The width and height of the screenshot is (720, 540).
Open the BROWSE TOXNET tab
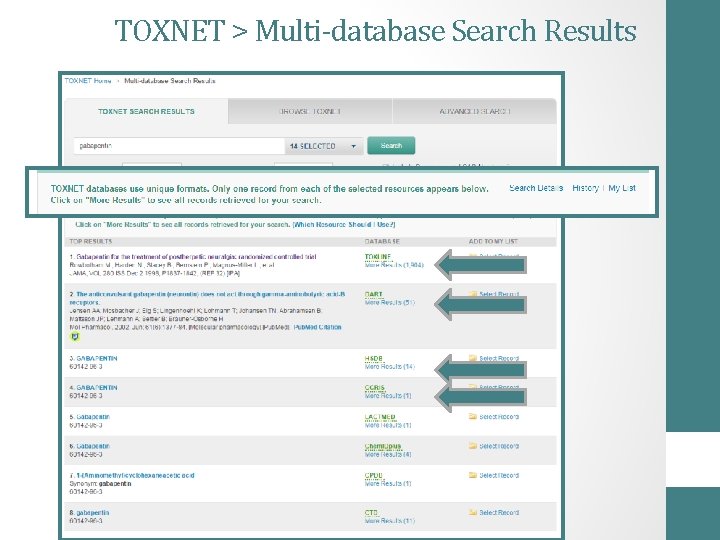[310, 112]
